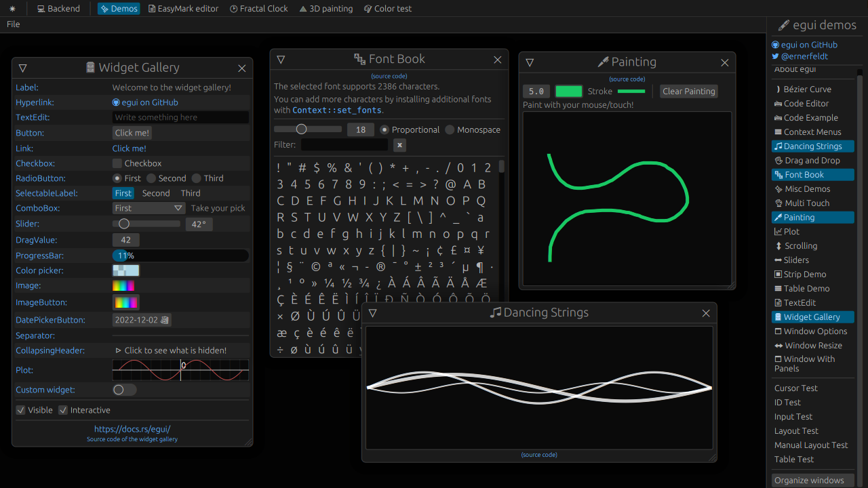Open the calendar date picker 2022-12-02
The width and height of the screenshot is (868, 488).
142,320
